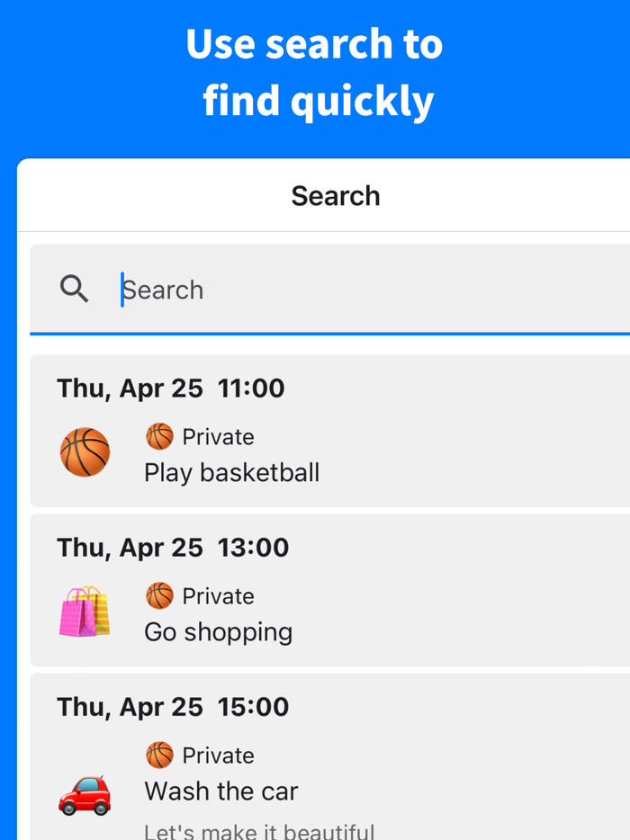Select the basketball emoji beside the Private label
The image size is (630, 840).
coord(159,436)
